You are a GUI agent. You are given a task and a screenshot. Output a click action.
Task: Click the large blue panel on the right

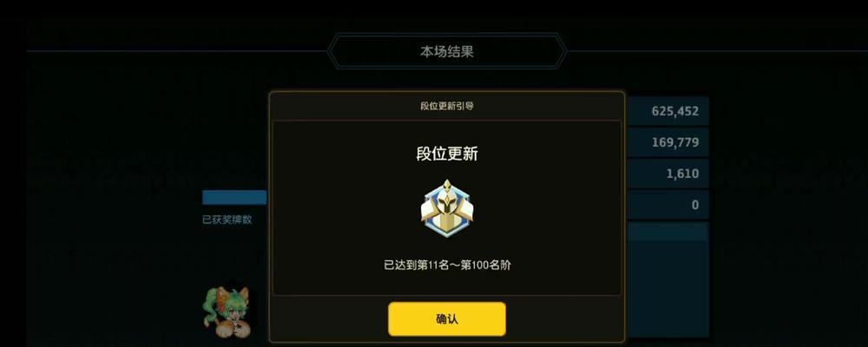point(667,288)
